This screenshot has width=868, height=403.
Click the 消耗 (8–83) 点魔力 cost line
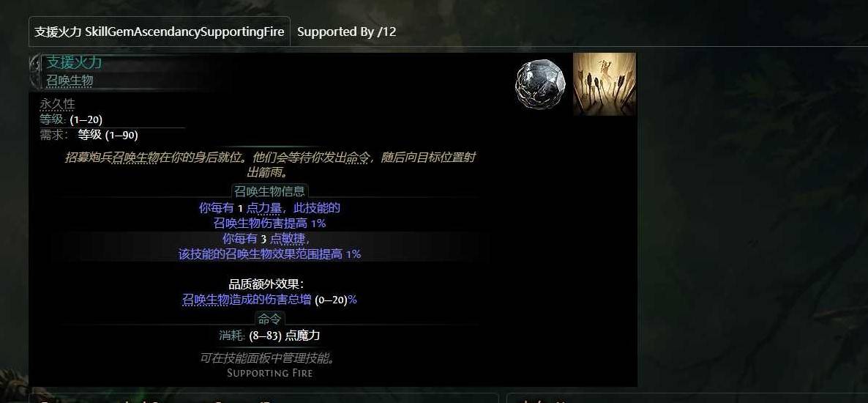point(269,336)
